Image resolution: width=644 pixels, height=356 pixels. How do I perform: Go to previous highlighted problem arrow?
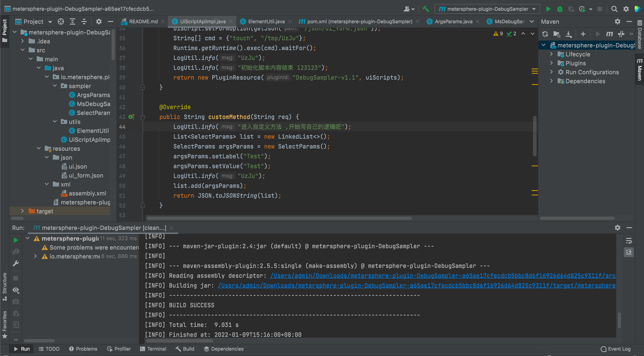[x=523, y=34]
